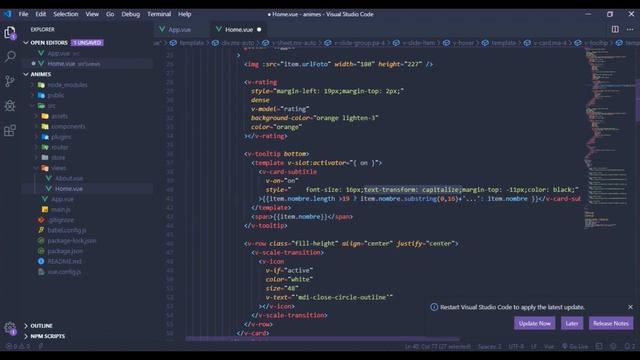Image resolution: width=640 pixels, height=360 pixels.
Task: Click the VS Code logo icon
Action: tap(7, 14)
